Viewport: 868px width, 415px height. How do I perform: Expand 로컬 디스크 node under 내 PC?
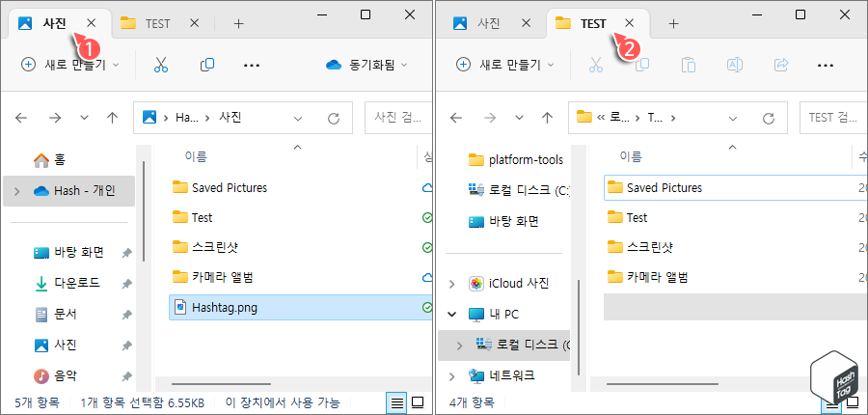(459, 346)
